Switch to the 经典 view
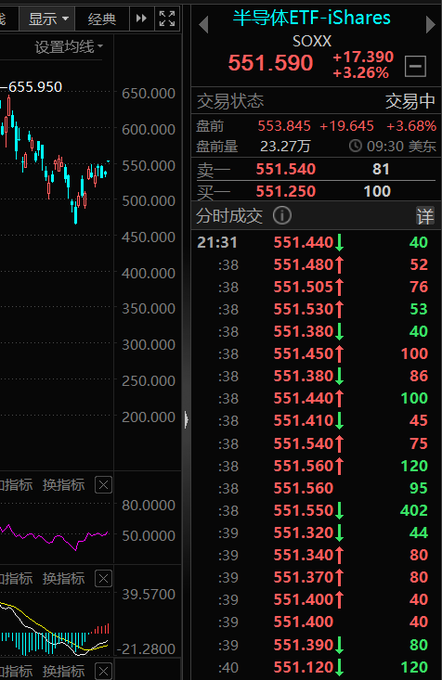This screenshot has width=442, height=680. click(102, 19)
